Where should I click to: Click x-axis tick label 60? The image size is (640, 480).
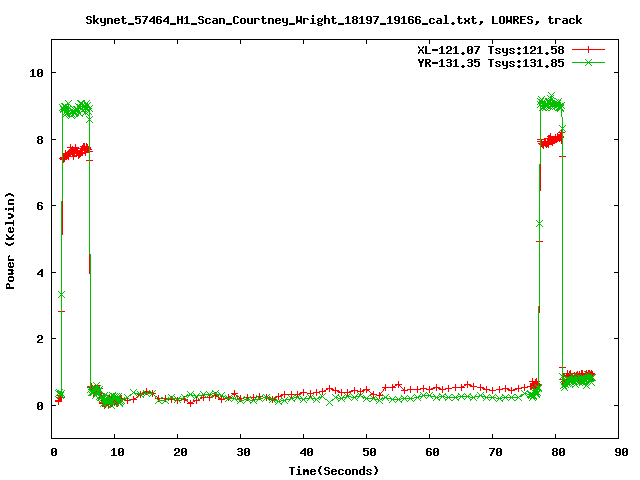point(432,452)
